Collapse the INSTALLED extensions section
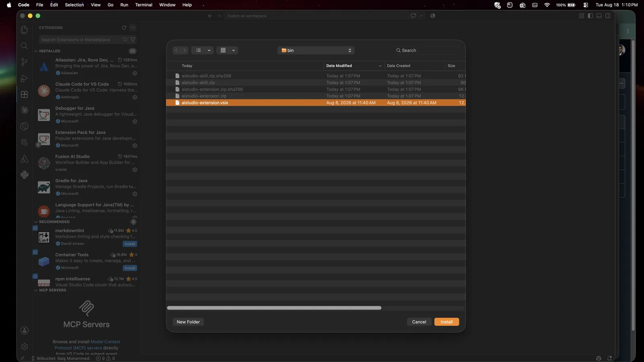 coord(36,51)
